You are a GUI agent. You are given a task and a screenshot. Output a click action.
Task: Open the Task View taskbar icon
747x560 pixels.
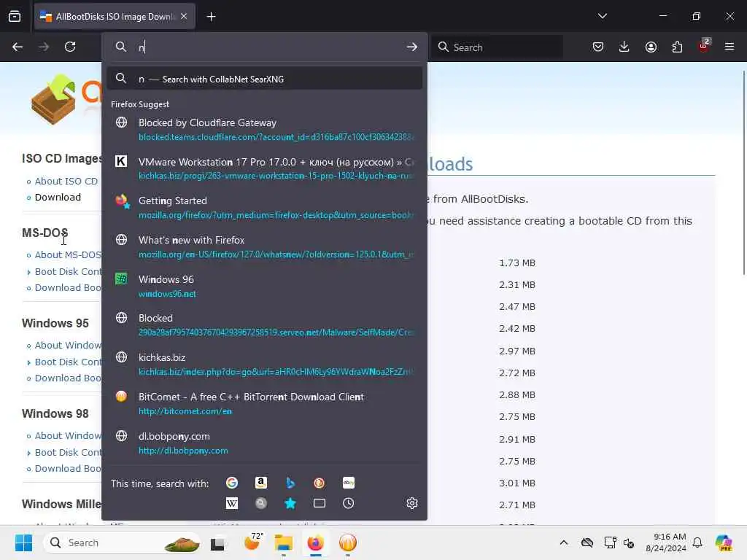pos(217,542)
